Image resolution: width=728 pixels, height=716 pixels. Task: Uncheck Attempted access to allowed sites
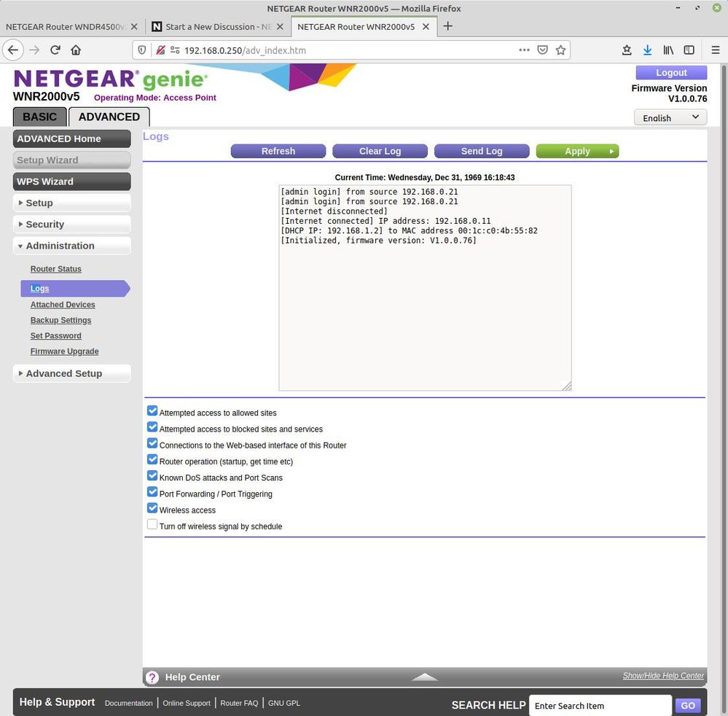[152, 411]
